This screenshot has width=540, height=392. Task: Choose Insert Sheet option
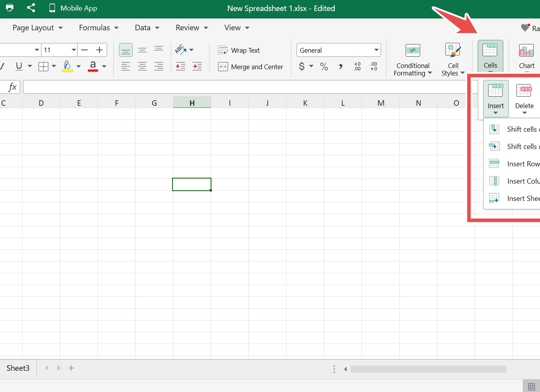514,198
